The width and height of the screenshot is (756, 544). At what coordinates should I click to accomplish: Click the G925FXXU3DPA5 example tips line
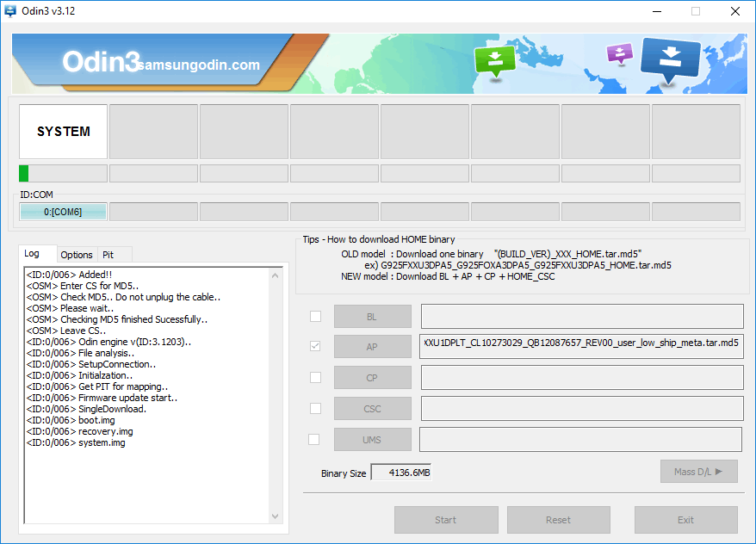click(x=517, y=265)
